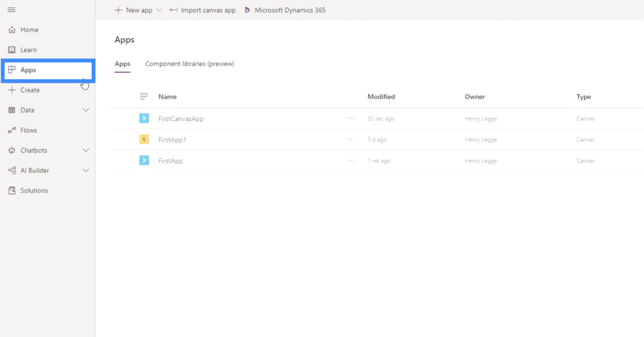The height and width of the screenshot is (337, 644).
Task: Sort by the Name column header
Action: pyautogui.click(x=168, y=97)
